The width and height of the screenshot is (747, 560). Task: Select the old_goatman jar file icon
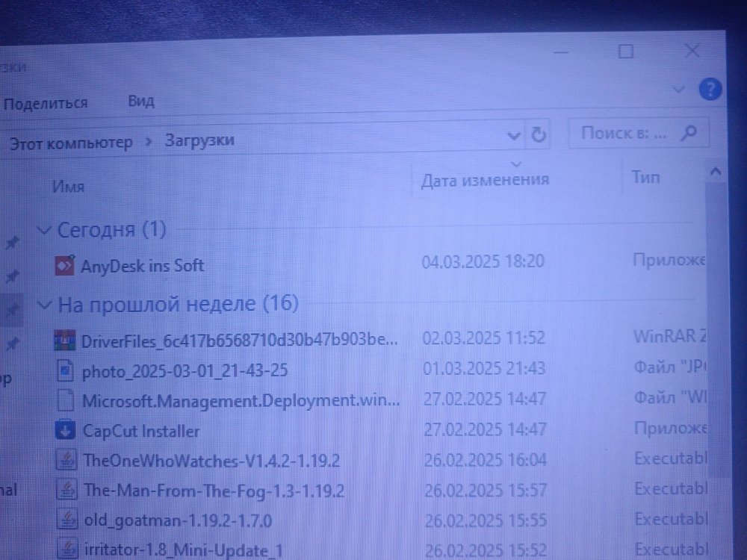click(68, 520)
